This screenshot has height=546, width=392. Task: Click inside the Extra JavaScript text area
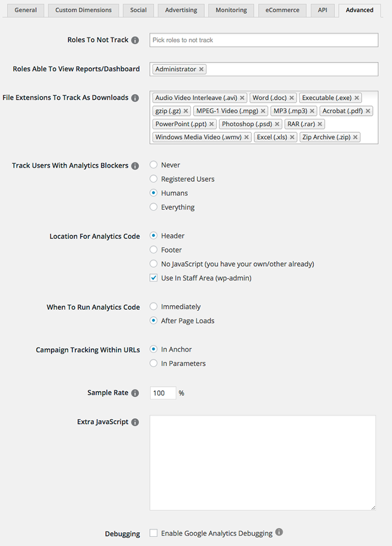262,463
